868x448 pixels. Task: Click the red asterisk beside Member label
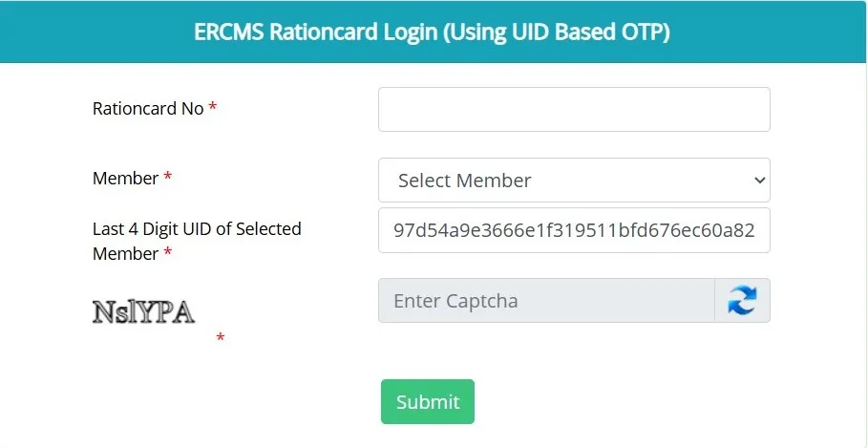pyautogui.click(x=168, y=179)
